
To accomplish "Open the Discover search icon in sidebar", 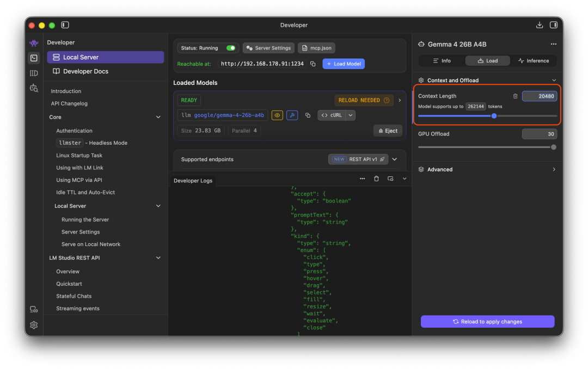I will tap(34, 88).
